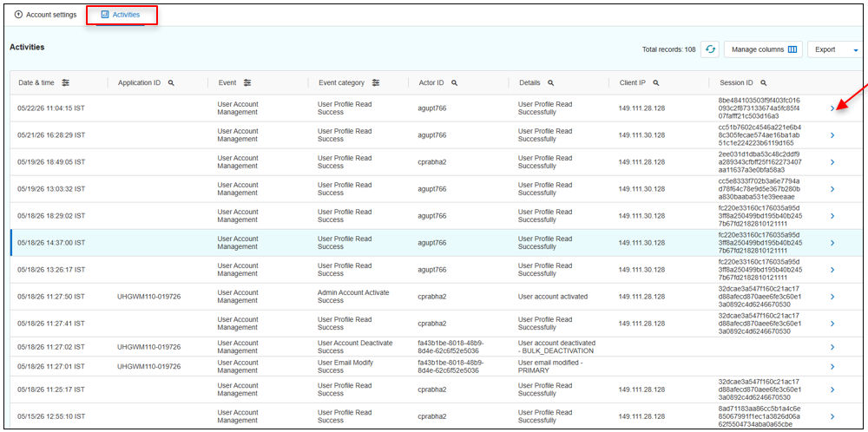Click the Manage columns button
The width and height of the screenshot is (868, 432).
pyautogui.click(x=763, y=49)
